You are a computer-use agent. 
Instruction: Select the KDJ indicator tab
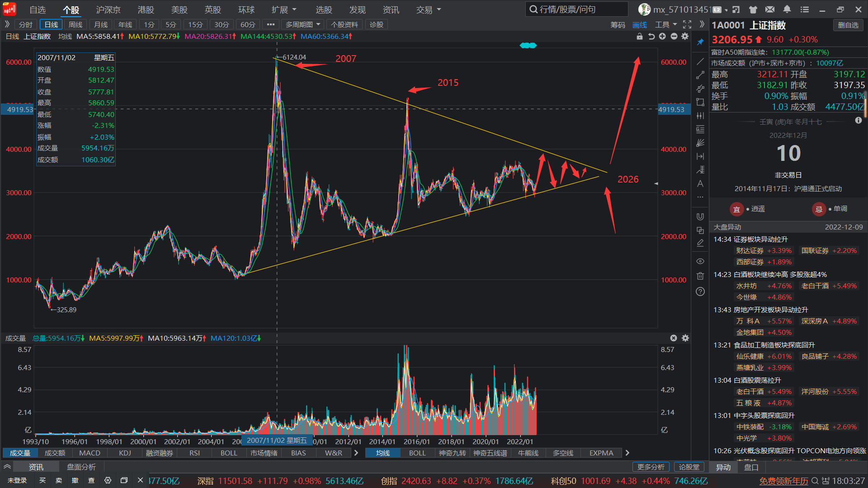[x=125, y=453]
